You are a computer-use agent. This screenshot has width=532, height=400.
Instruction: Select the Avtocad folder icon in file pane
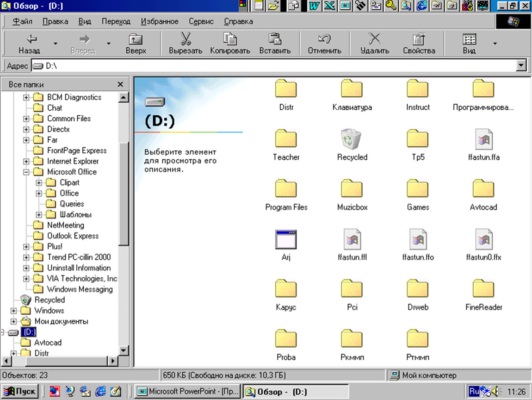(483, 188)
